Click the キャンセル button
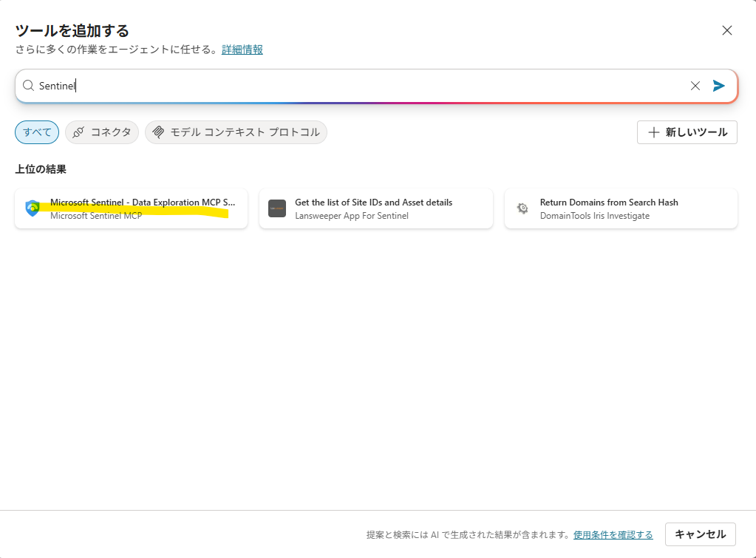The height and width of the screenshot is (558, 756). [700, 534]
